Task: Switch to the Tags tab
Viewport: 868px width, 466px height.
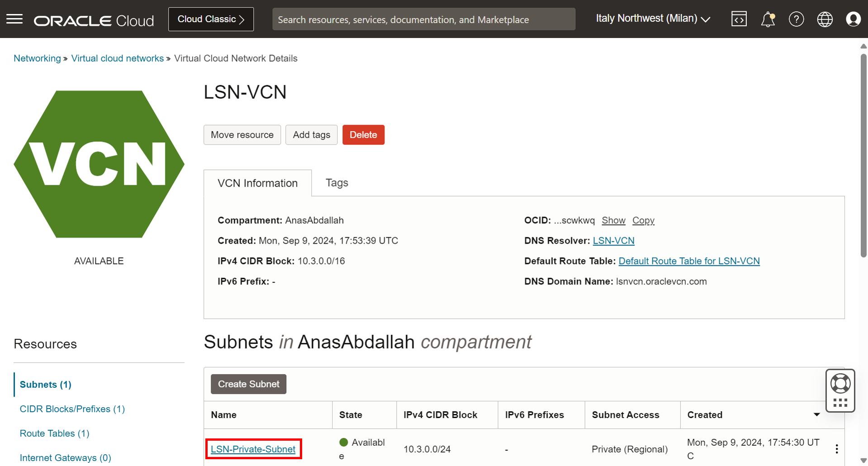Action: click(x=337, y=183)
